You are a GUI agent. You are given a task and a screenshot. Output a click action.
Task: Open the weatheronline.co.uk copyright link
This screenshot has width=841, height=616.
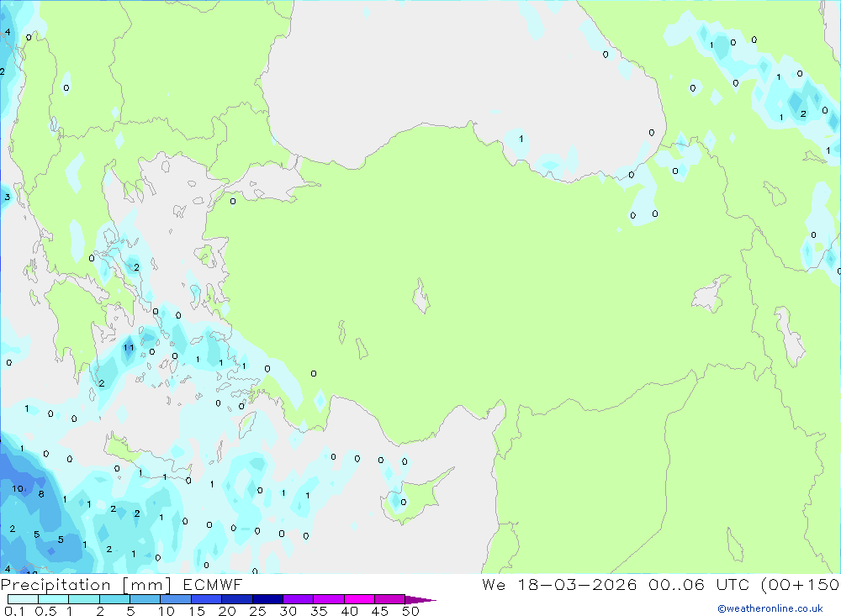coord(770,608)
